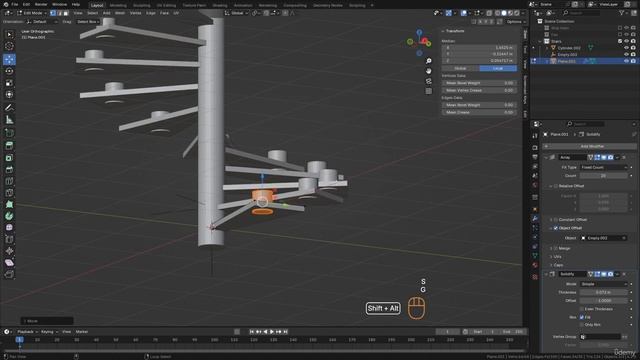The width and height of the screenshot is (640, 360).
Task: Enable Only Rim checkbox
Action: pos(582,325)
